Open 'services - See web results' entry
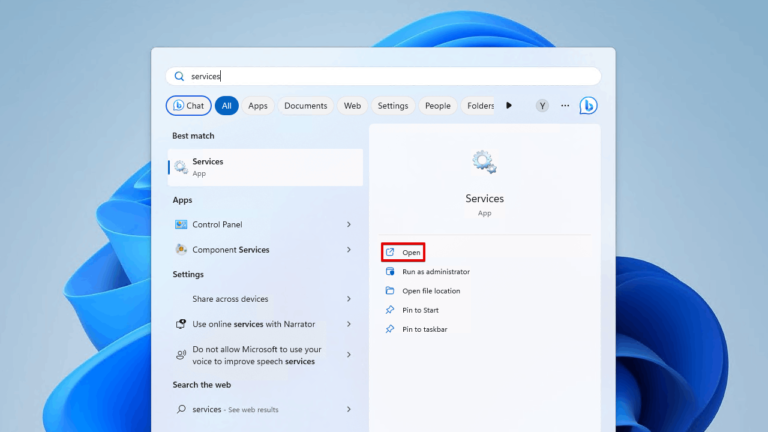Viewport: 768px width, 432px height. tap(265, 409)
